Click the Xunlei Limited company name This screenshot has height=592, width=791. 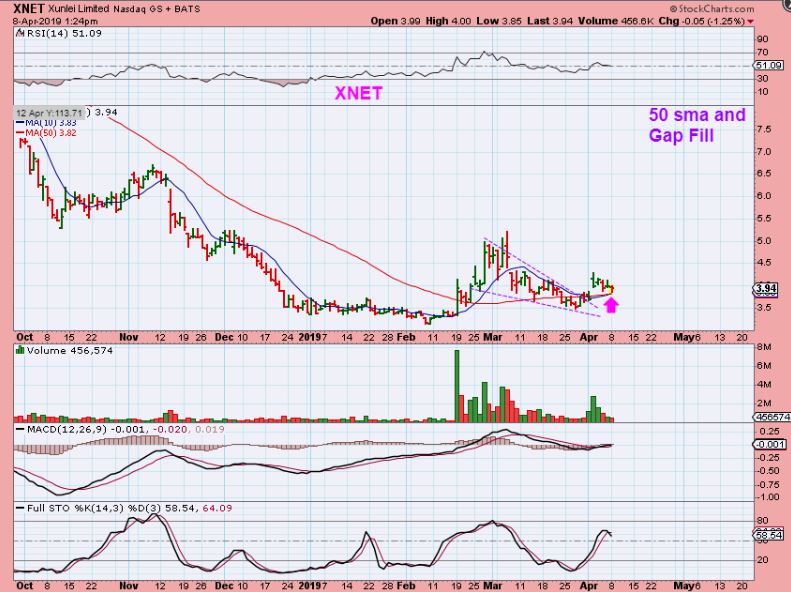pyautogui.click(x=79, y=9)
